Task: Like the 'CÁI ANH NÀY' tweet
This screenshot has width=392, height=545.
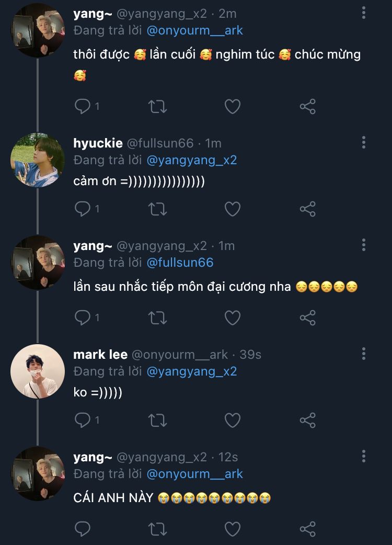Action: (232, 528)
